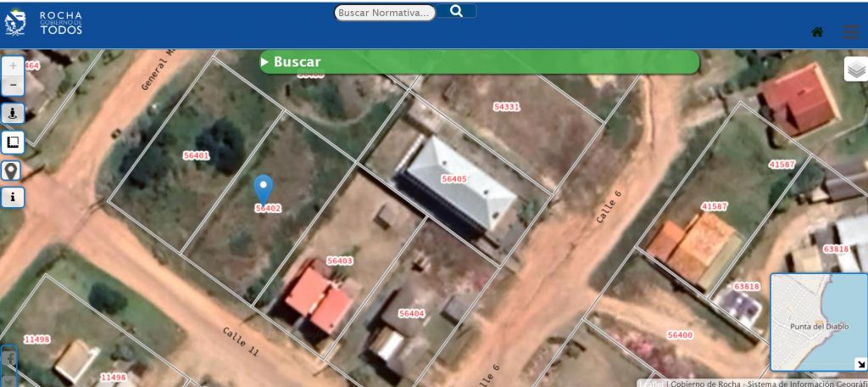Click 41587 label above orange-roofed house

point(714,206)
